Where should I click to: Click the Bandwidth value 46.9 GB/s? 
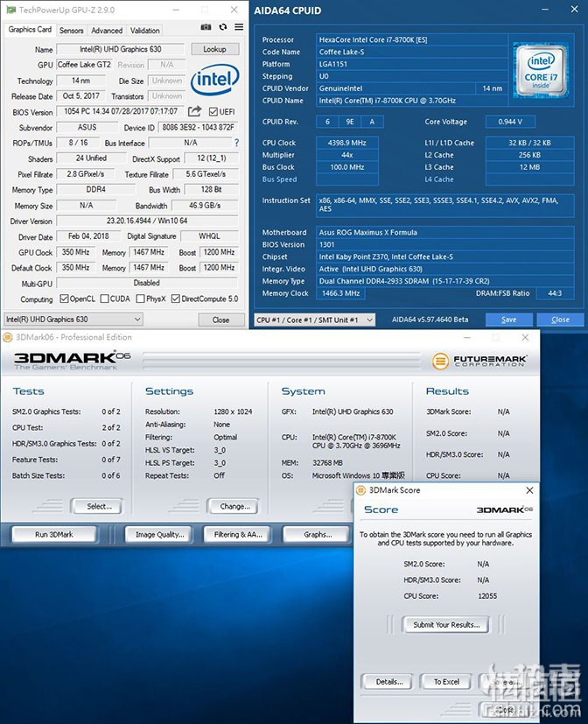point(205,205)
